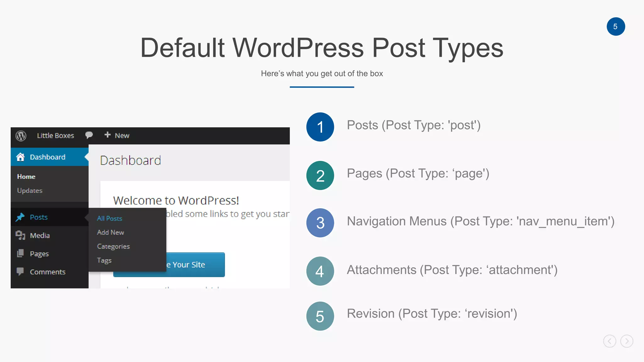This screenshot has height=362, width=644.
Task: Click the Dashboard house icon
Action: [20, 157]
